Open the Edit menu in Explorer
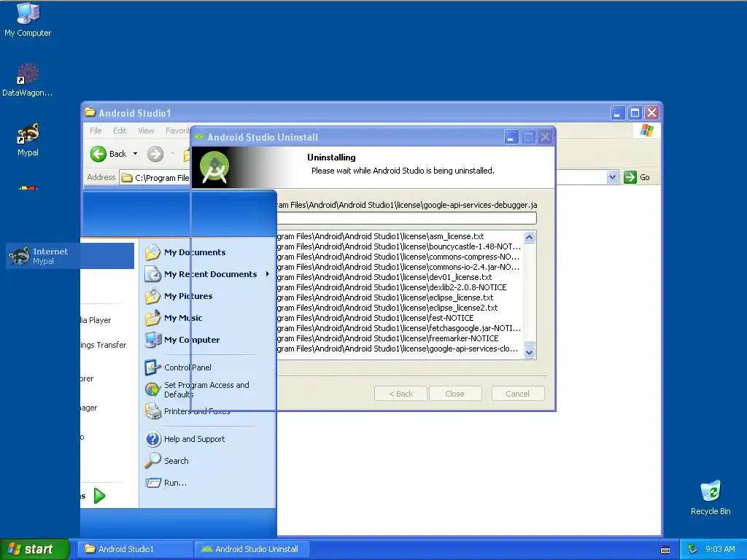Viewport: 747px width, 560px height. [120, 131]
